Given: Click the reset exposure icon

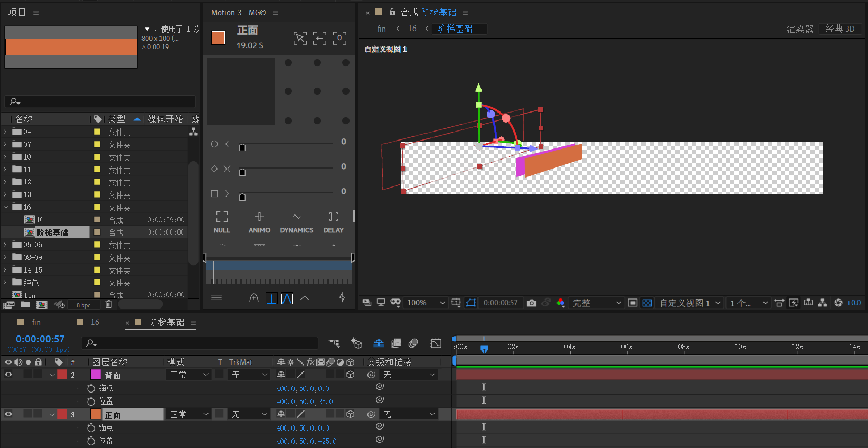Looking at the screenshot, I should [838, 303].
